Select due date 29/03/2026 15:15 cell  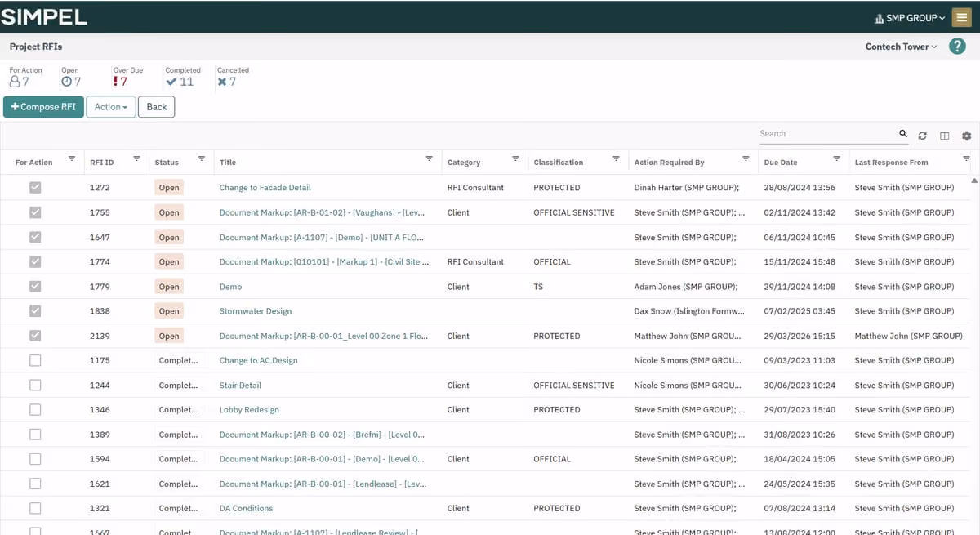click(x=800, y=336)
